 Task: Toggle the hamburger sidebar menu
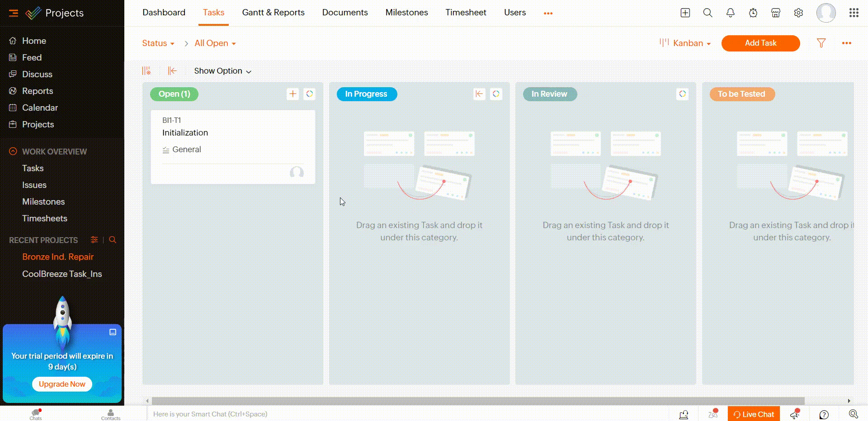[14, 13]
